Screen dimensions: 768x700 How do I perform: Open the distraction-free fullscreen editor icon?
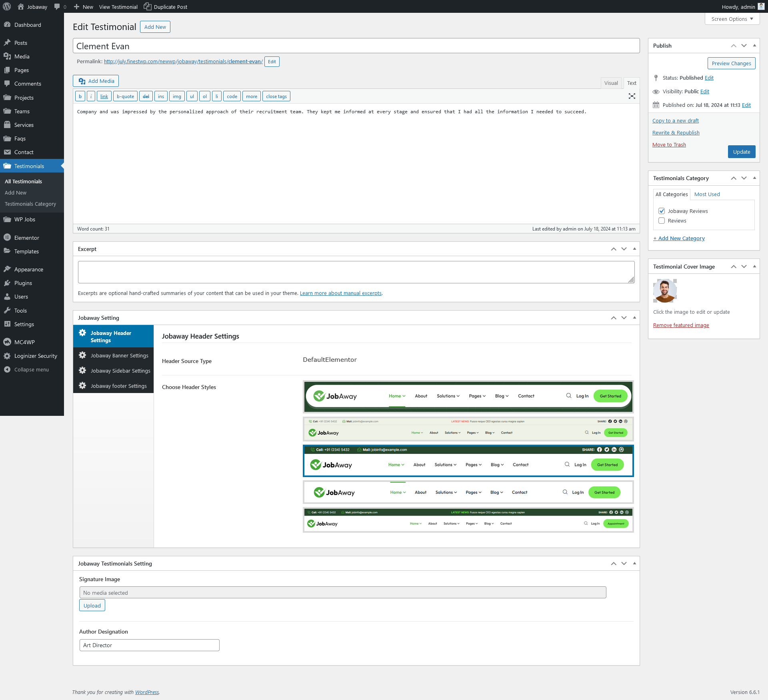pos(632,96)
